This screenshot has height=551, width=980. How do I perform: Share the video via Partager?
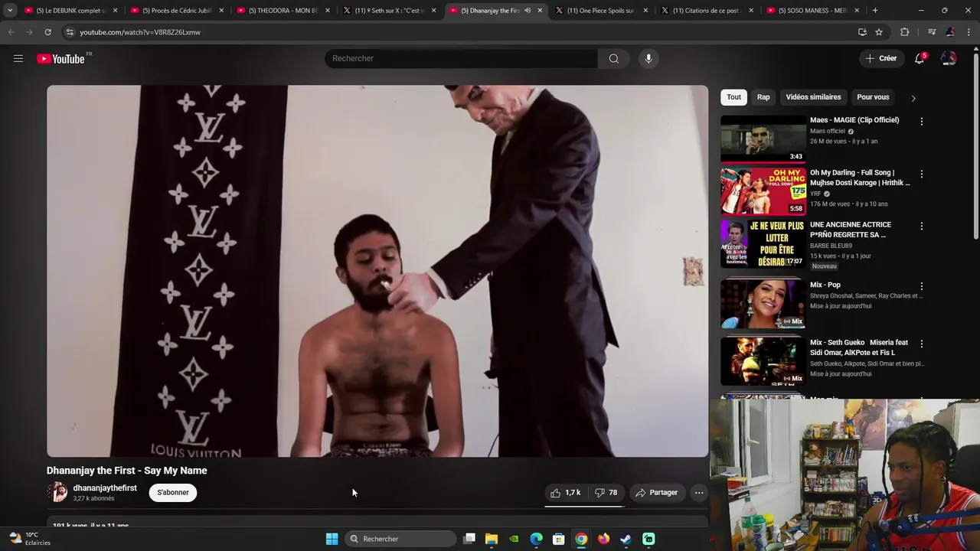tap(657, 493)
